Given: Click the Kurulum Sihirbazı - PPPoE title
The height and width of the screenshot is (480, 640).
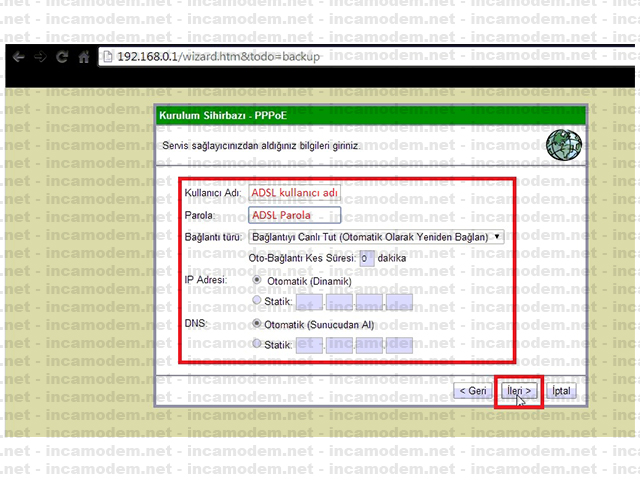Looking at the screenshot, I should tap(223, 116).
